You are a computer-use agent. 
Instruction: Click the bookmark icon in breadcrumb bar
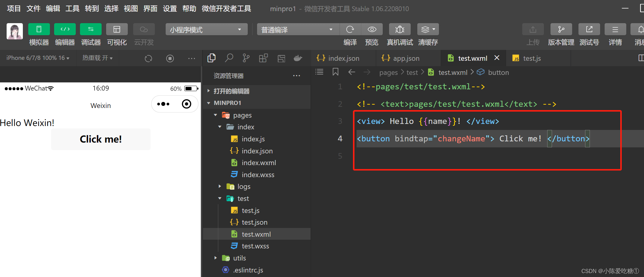336,72
